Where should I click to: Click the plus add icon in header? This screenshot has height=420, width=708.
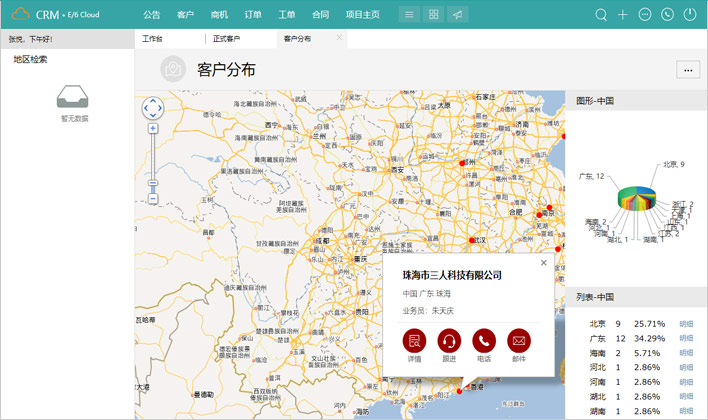623,15
